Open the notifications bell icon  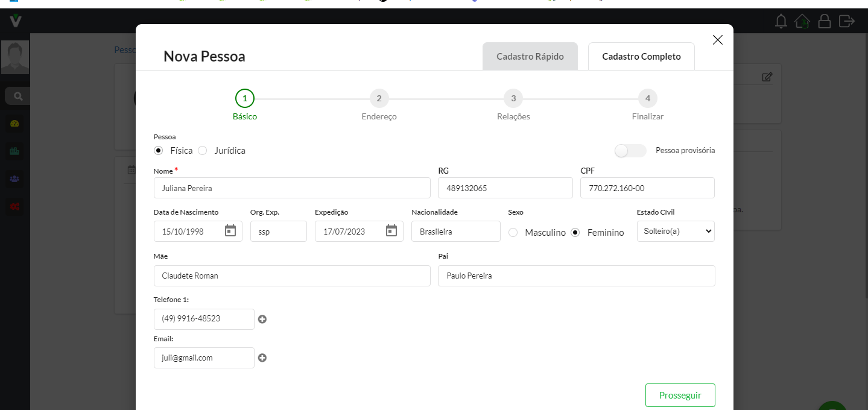click(781, 22)
